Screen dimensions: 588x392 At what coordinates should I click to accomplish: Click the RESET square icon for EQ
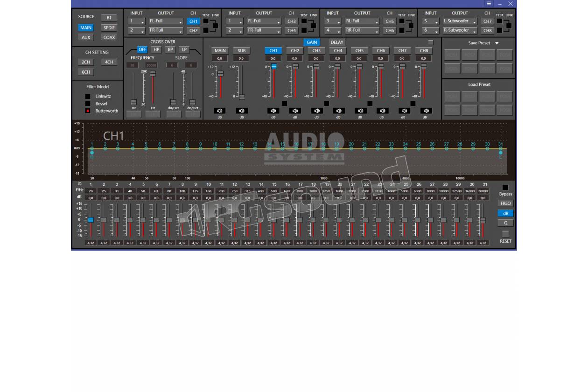click(x=505, y=234)
